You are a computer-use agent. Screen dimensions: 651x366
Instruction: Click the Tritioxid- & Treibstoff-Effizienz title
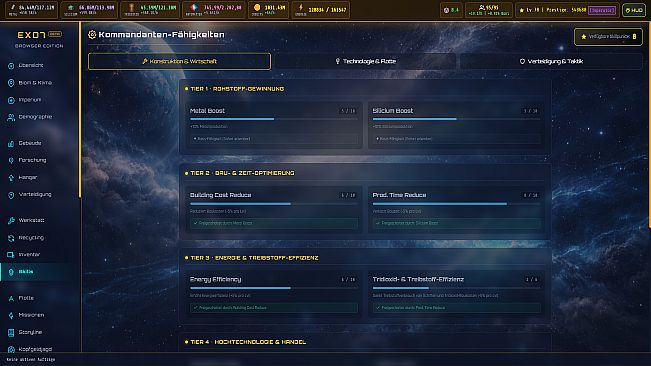click(418, 280)
